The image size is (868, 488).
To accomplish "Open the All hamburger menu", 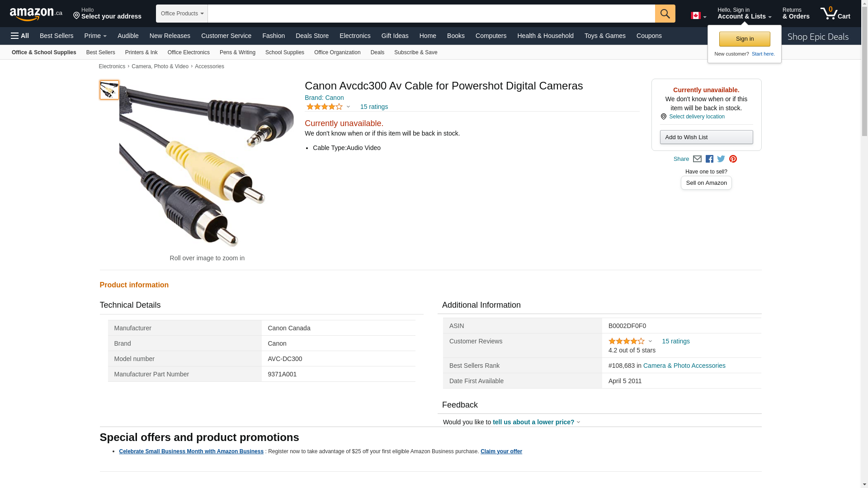I will pyautogui.click(x=20, y=36).
